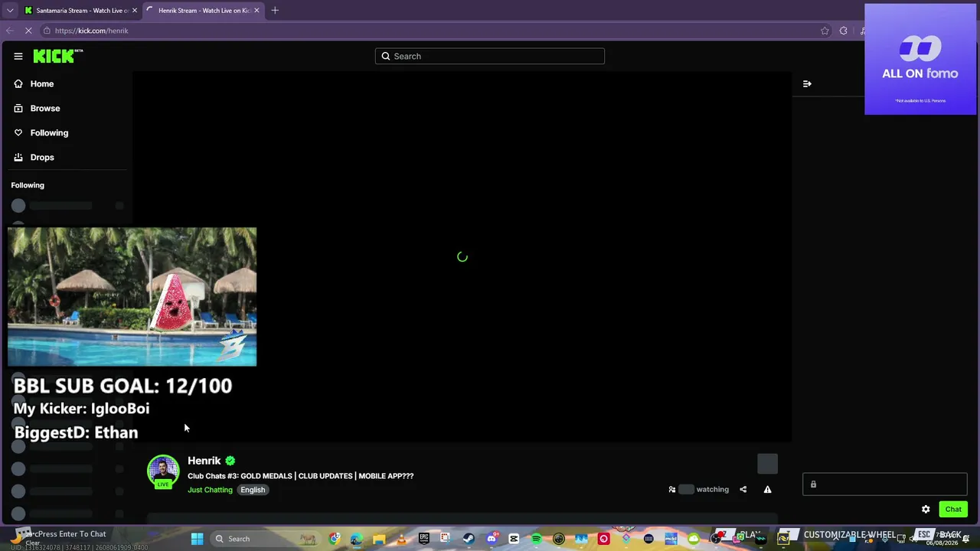980x551 pixels.
Task: Open File Explorer from the taskbar
Action: click(x=379, y=539)
